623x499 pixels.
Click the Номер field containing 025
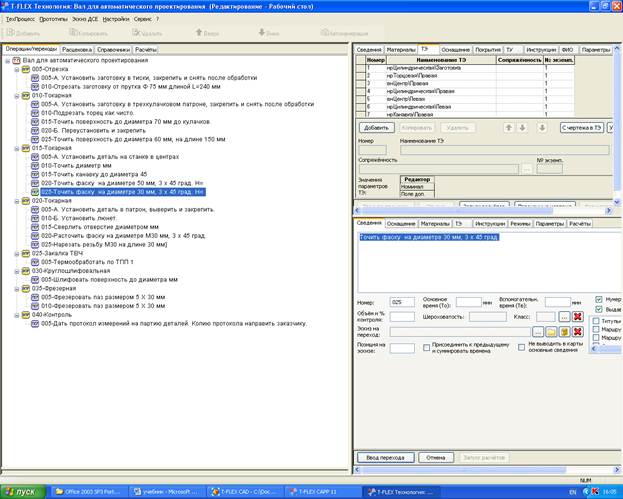tap(402, 302)
